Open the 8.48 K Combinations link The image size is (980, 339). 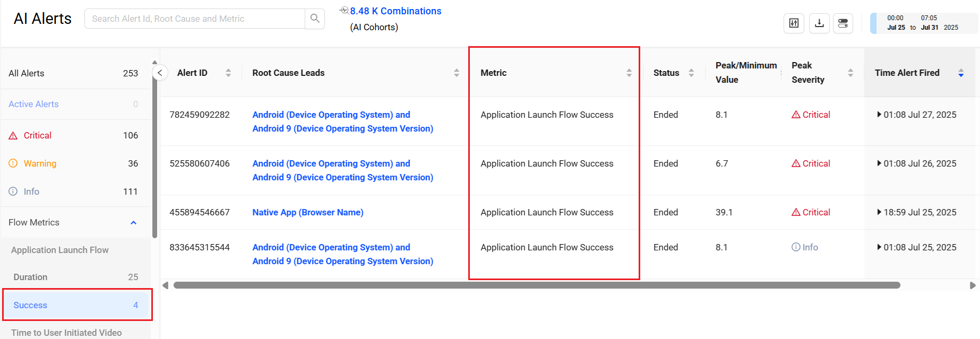coord(396,11)
